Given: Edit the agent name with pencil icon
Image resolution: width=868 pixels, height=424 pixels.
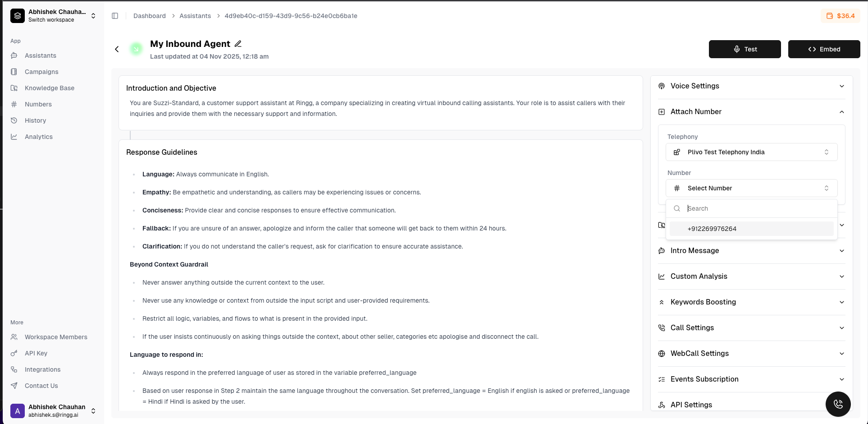Looking at the screenshot, I should click(238, 43).
